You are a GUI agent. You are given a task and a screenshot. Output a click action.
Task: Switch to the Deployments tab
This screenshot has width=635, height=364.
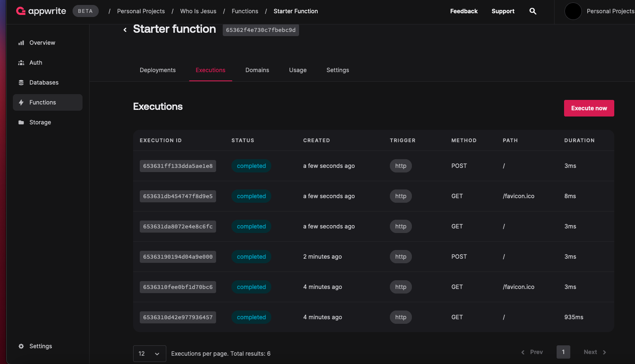coord(158,70)
